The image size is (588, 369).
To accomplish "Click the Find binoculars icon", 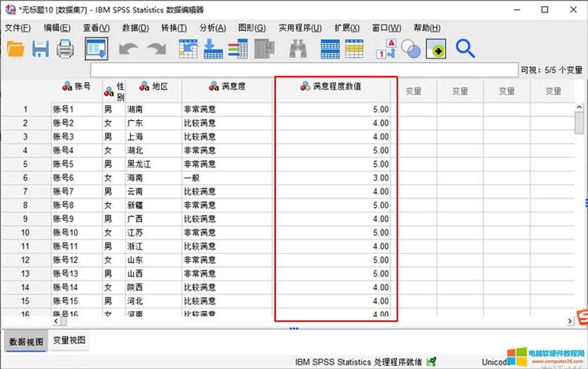I will point(298,49).
